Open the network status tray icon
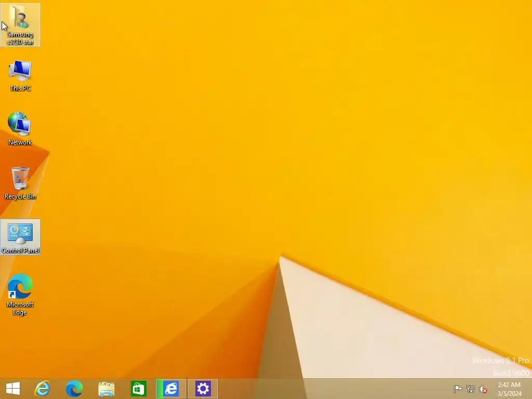 [x=470, y=389]
